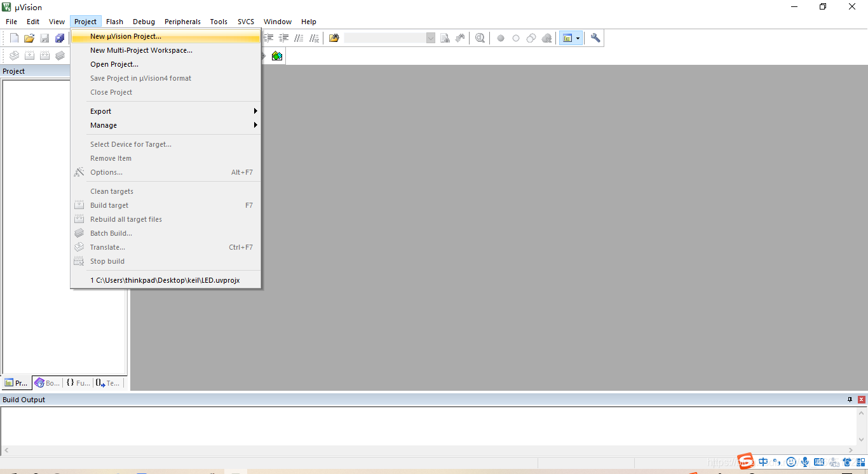Viewport: 868px width, 474px height.
Task: Open the Debug menu
Action: [144, 22]
